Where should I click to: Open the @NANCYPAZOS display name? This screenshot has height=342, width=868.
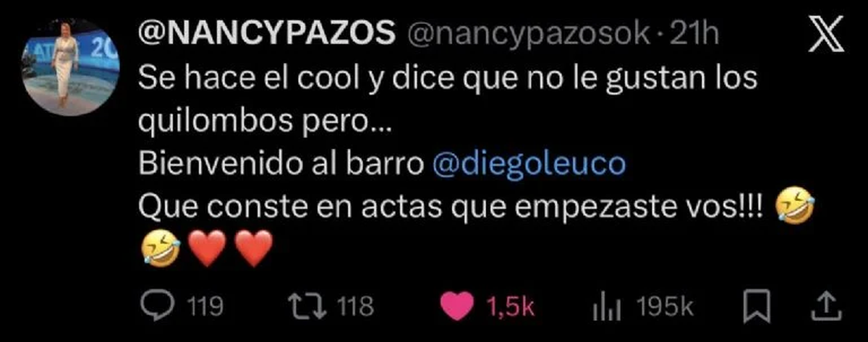[266, 36]
